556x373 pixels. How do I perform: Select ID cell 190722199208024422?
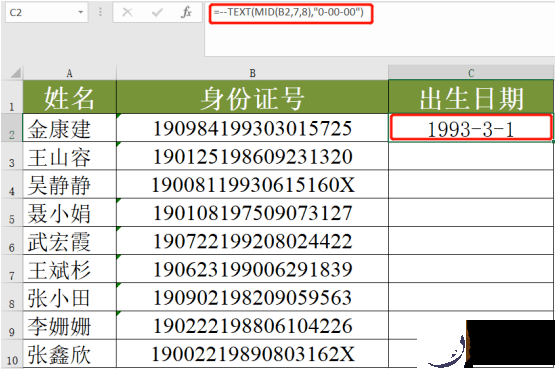tap(252, 240)
